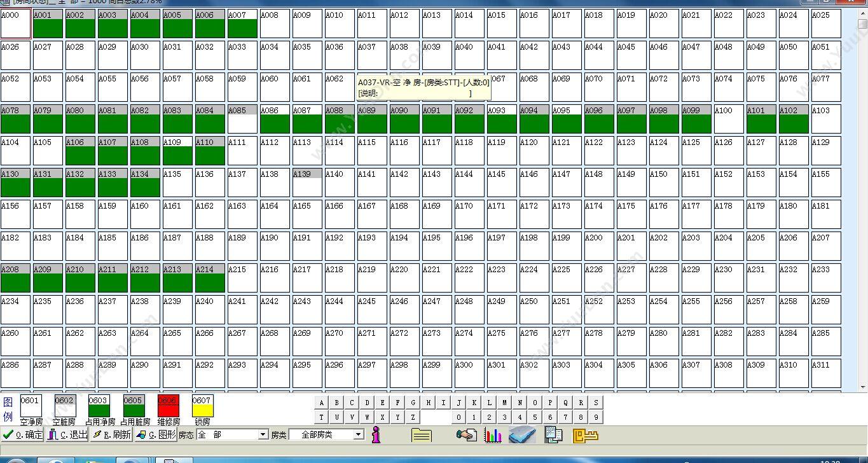Select occupied room A208
This screenshot has height=463, width=868.
pyautogui.click(x=15, y=278)
